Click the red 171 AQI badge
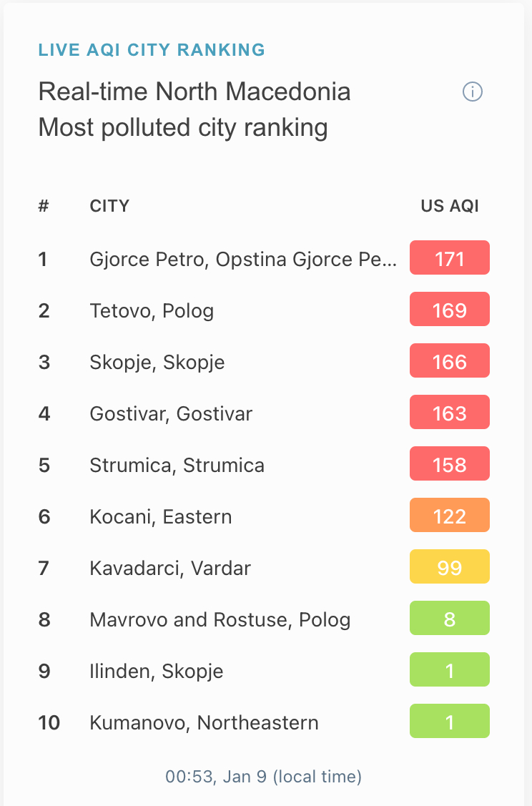The image size is (532, 806). pos(450,257)
